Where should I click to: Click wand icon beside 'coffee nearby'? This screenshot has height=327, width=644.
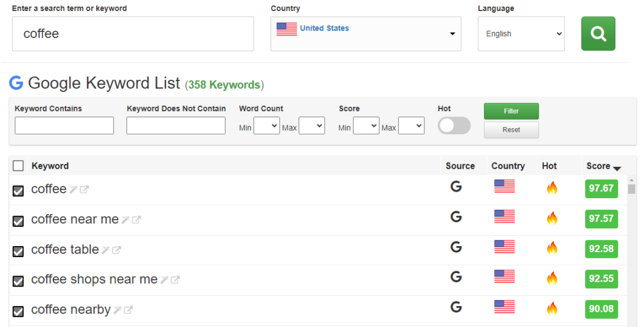pos(118,310)
